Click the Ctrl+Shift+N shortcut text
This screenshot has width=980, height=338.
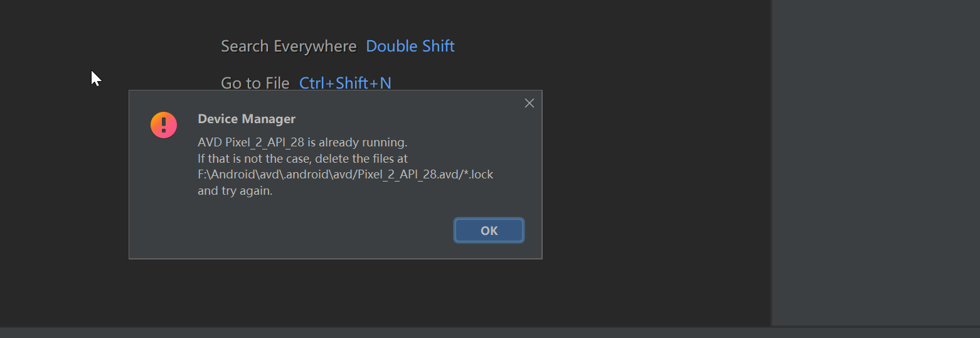point(345,83)
